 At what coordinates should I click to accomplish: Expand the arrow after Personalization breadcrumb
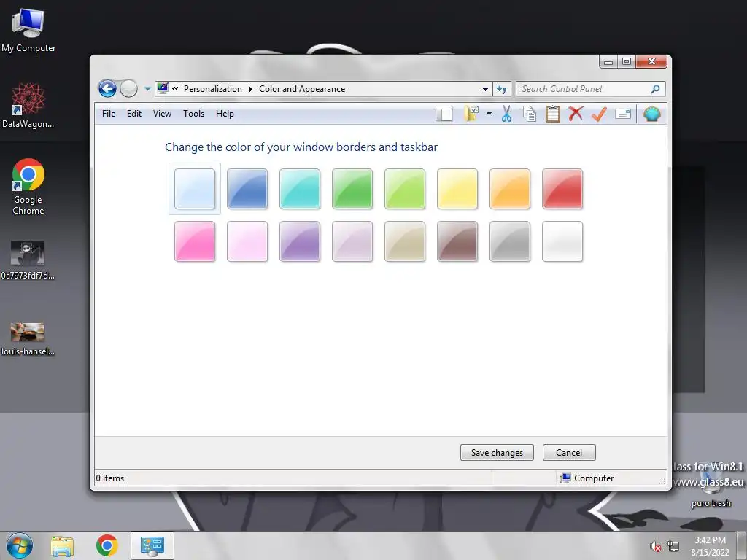coord(251,89)
